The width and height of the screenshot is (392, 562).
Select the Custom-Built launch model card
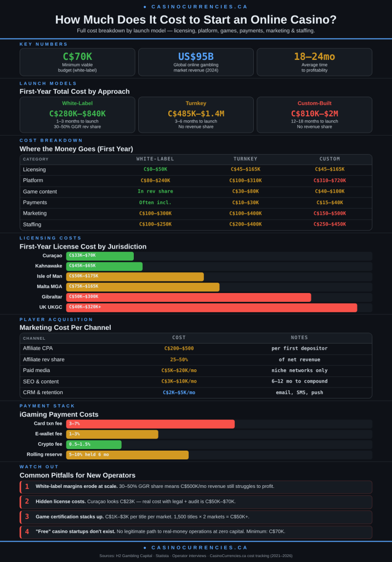314,115
